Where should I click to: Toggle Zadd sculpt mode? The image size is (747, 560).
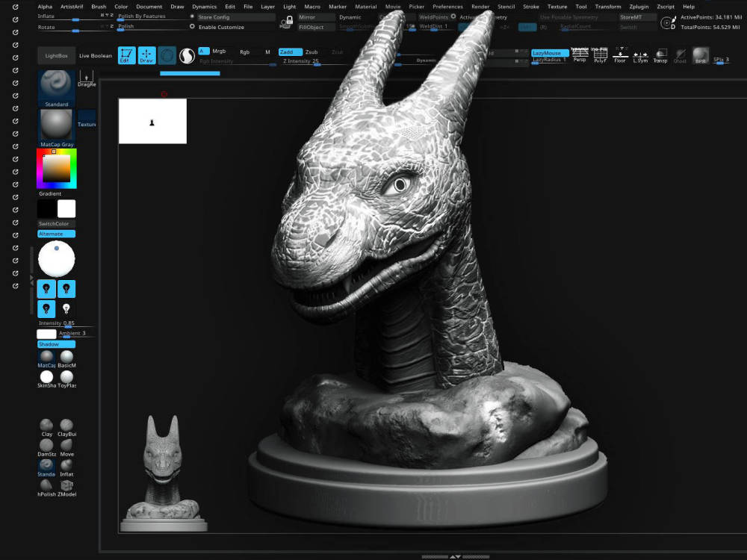pos(290,52)
